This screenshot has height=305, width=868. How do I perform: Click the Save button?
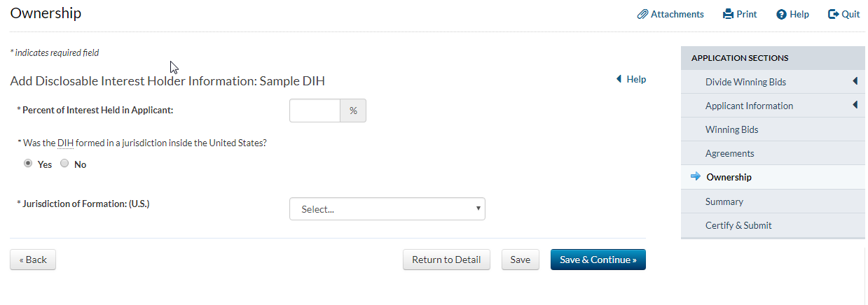[x=520, y=260]
